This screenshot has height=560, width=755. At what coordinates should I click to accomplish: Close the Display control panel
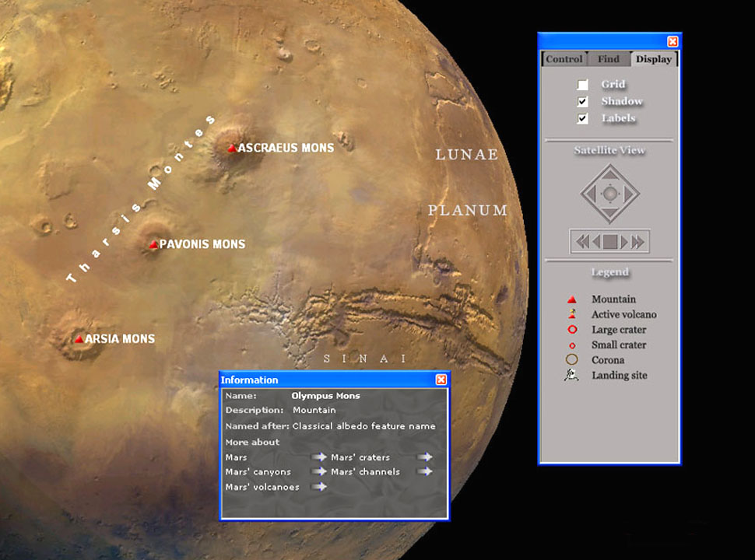(672, 41)
